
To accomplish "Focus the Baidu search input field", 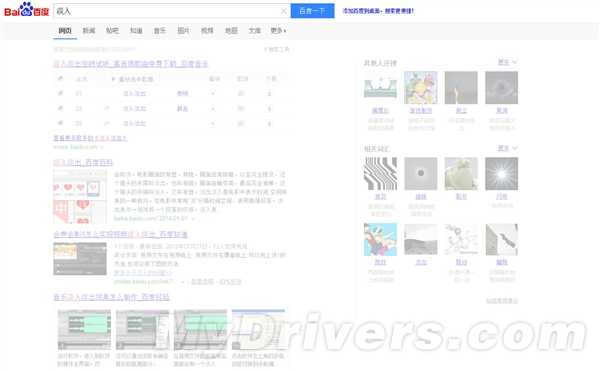I will [166, 11].
